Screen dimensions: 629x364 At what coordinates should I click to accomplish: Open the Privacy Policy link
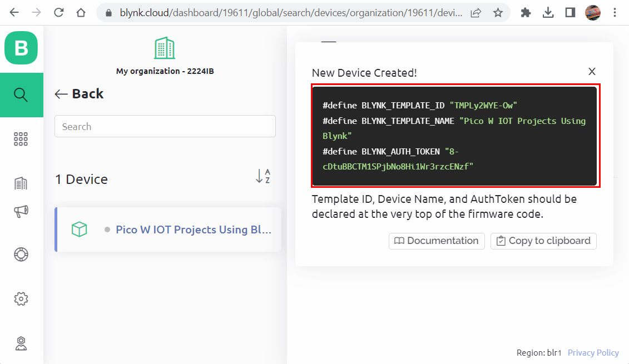(x=593, y=353)
